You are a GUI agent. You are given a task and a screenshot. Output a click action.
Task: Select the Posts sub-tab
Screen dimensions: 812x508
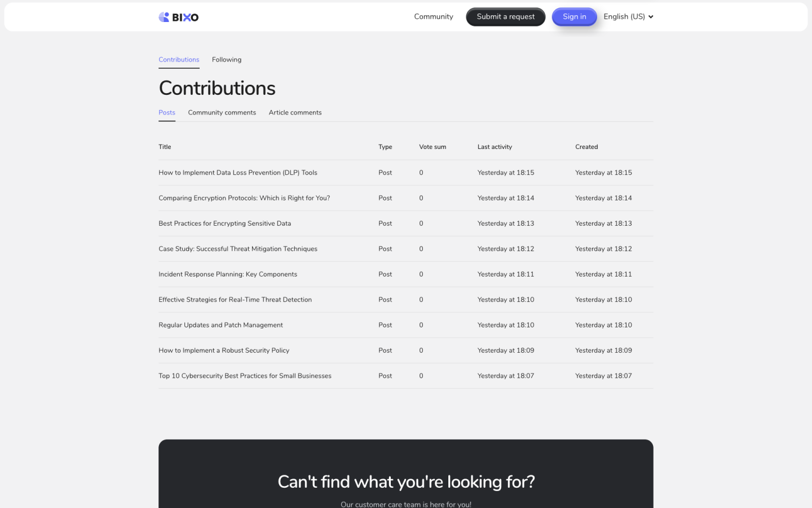[167, 113]
